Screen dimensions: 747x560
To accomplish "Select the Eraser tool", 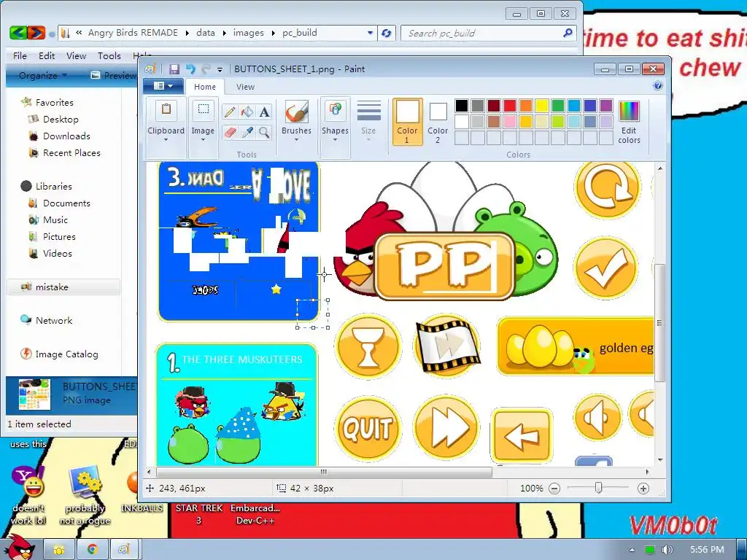I will point(230,132).
